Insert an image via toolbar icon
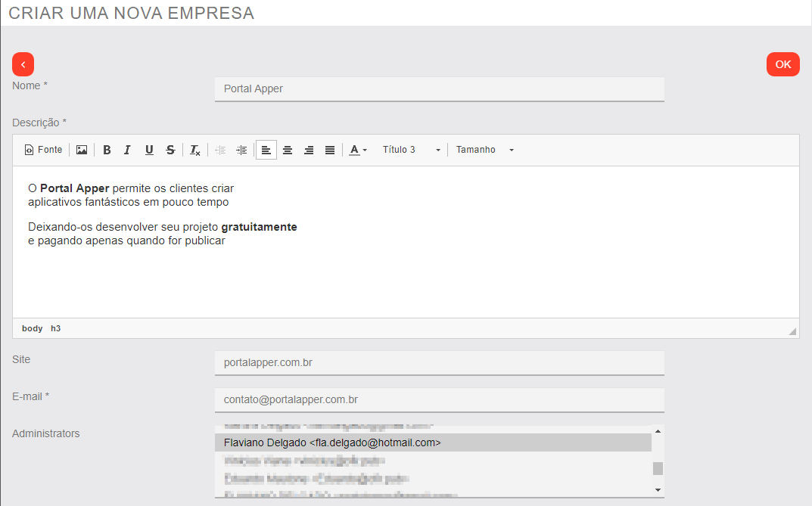812x506 pixels. click(x=82, y=150)
